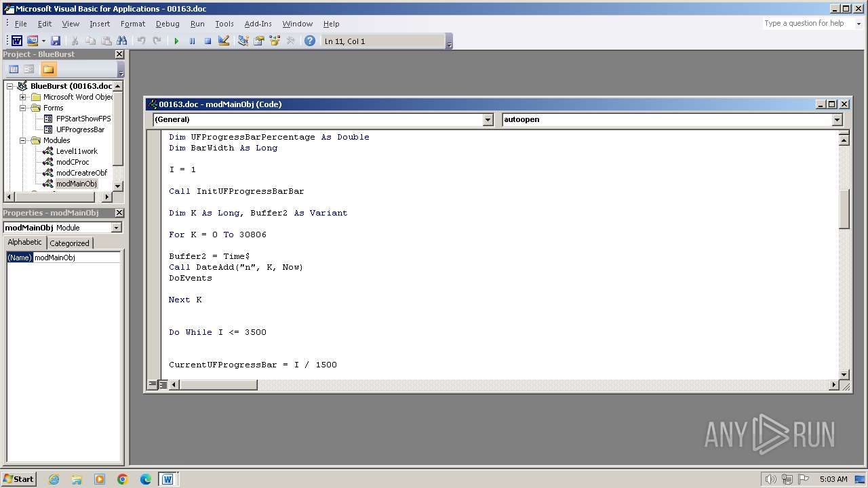The height and width of the screenshot is (488, 868).
Task: Open Object Browser toolbar icon
Action: [x=275, y=41]
